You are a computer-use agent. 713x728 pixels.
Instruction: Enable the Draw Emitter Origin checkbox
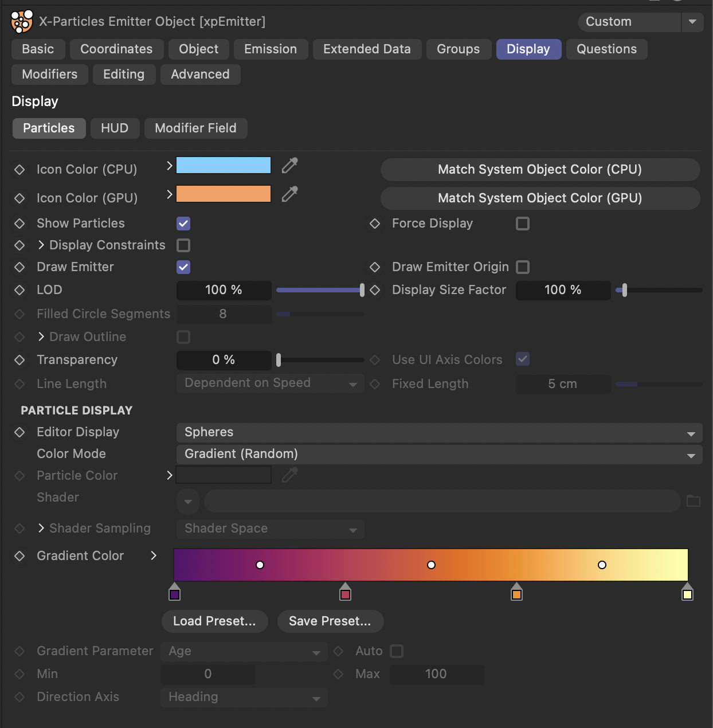tap(523, 267)
